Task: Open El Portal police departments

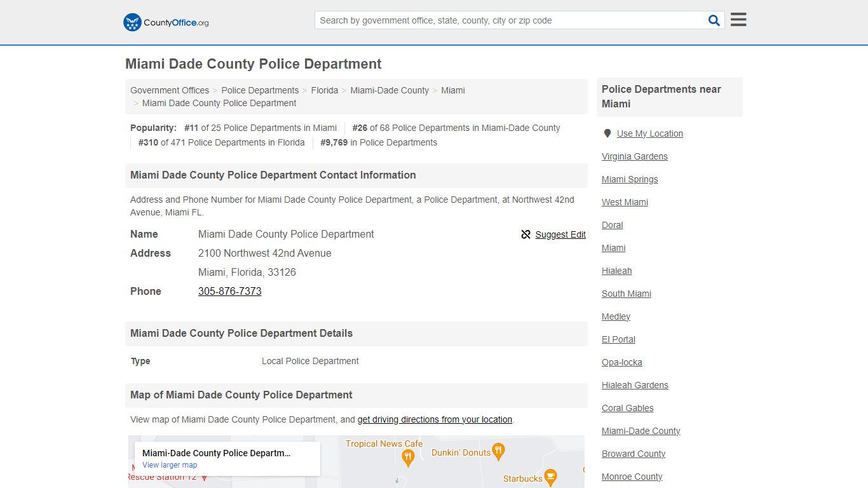Action: point(619,339)
